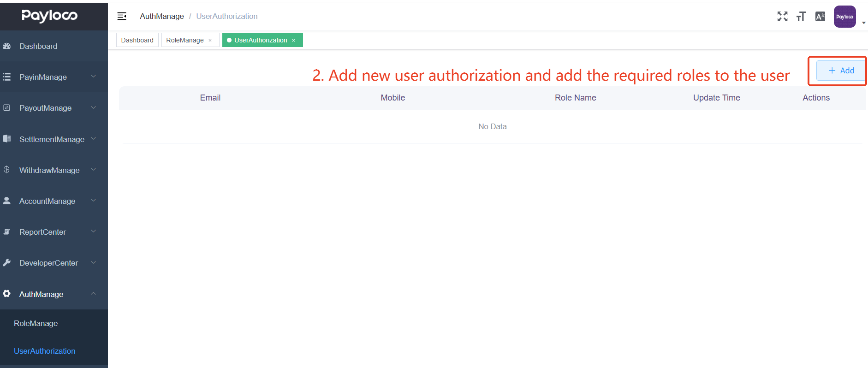Collapse the sidebar with hamburger icon
868x368 pixels.
point(122,16)
